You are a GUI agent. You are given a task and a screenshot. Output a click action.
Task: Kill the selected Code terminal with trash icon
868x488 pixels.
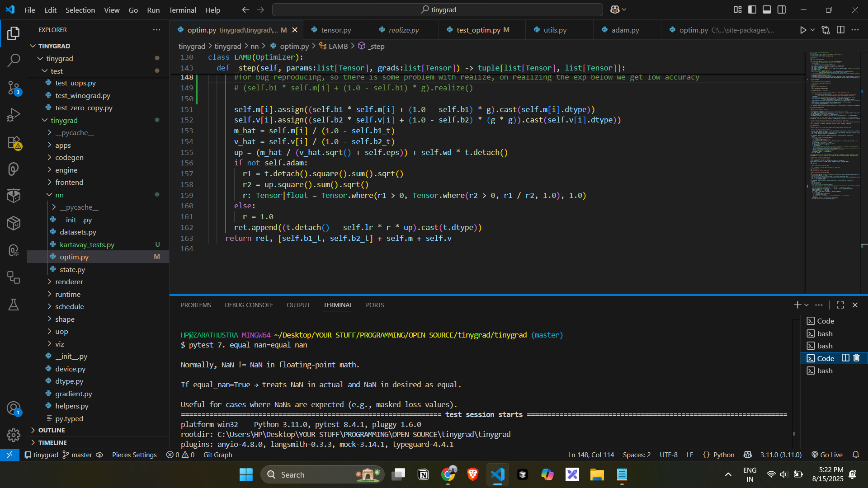pos(856,358)
